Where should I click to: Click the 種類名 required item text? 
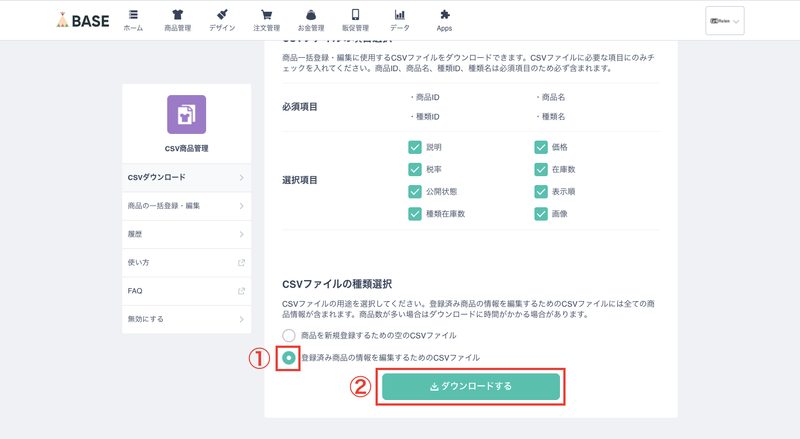553,116
